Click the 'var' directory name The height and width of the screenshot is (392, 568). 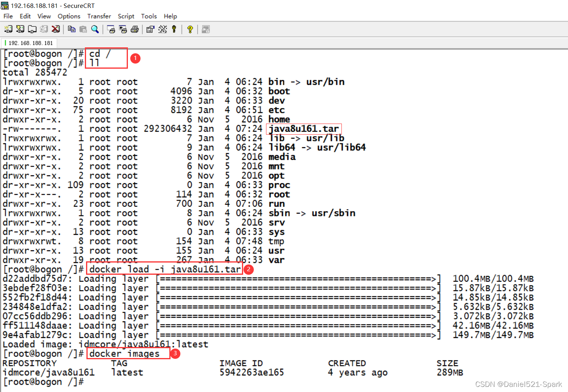pyautogui.click(x=277, y=261)
